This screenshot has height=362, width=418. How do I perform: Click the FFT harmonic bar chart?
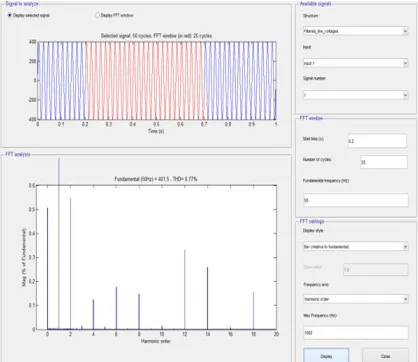point(157,257)
